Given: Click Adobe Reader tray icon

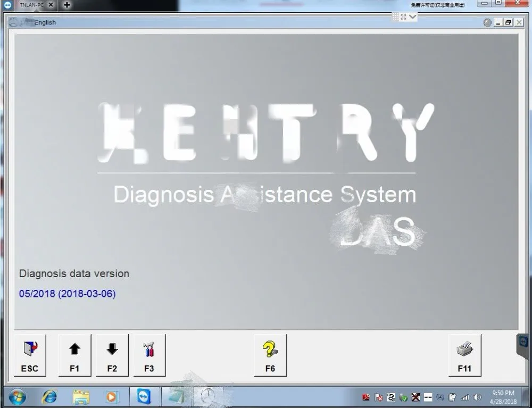Looking at the screenshot, I should click(366, 397).
